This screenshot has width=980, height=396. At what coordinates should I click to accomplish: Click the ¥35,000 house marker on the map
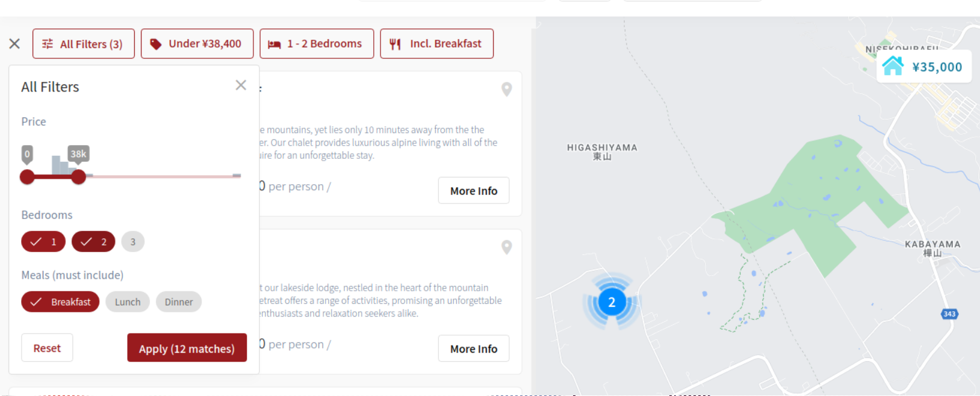coord(923,67)
